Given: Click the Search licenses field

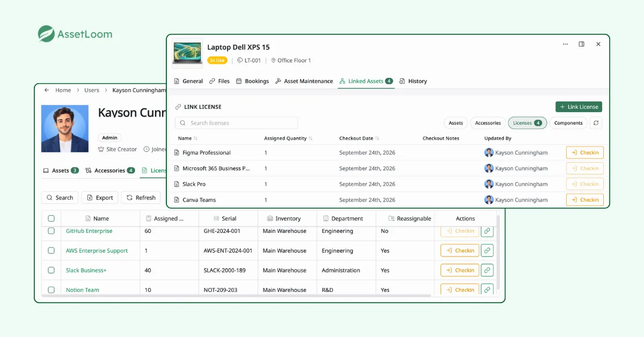Looking at the screenshot, I should 236,123.
